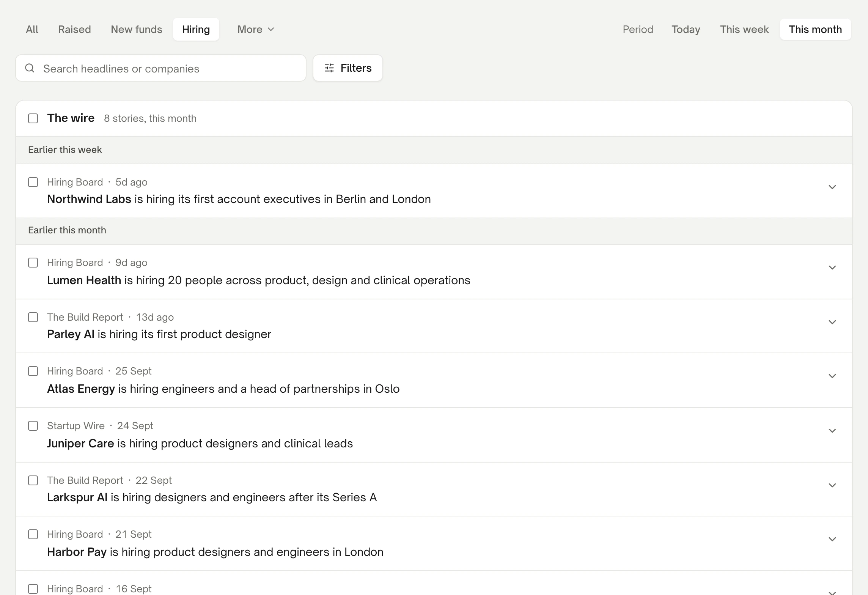Viewport: 868px width, 595px height.
Task: Open the Raised tab
Action: [74, 29]
